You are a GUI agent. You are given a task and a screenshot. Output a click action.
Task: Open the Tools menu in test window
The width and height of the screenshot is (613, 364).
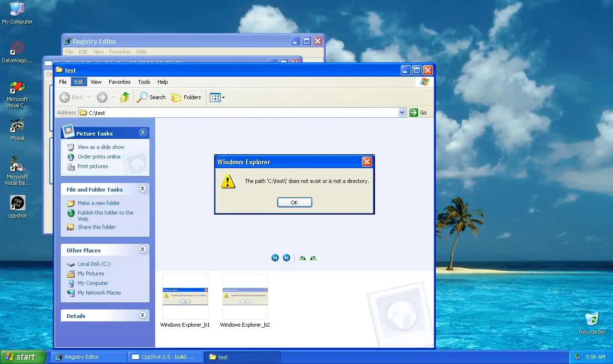coord(144,82)
